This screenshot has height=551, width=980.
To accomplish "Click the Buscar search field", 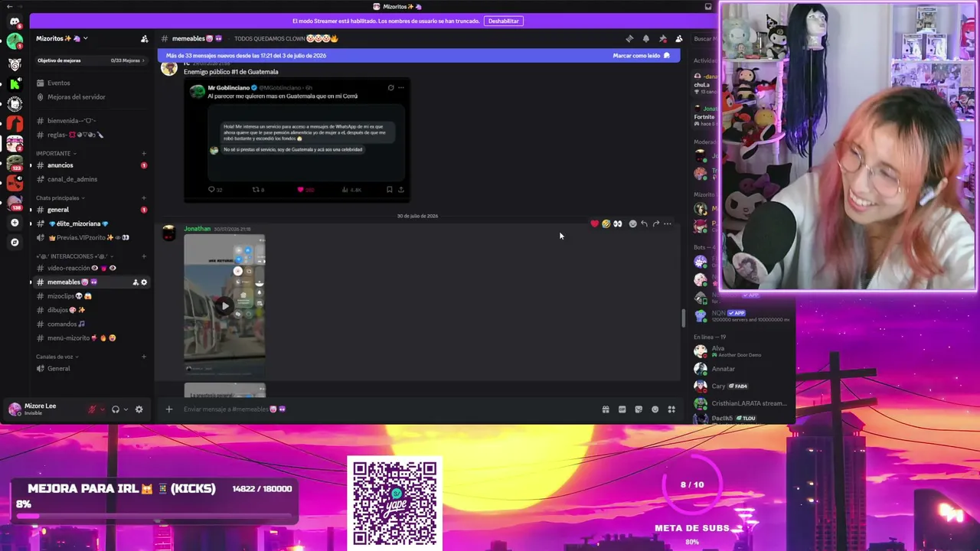I will 704,38.
